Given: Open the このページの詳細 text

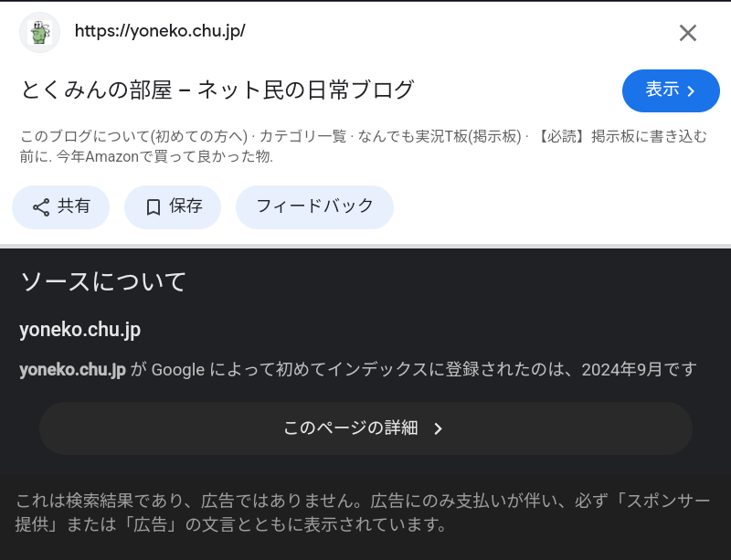Looking at the screenshot, I should (350, 428).
